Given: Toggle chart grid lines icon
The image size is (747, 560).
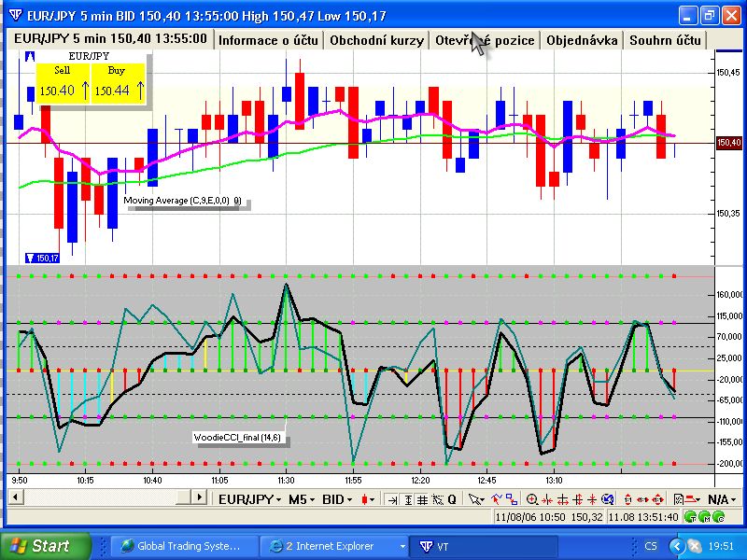Looking at the screenshot, I should coord(422,500).
